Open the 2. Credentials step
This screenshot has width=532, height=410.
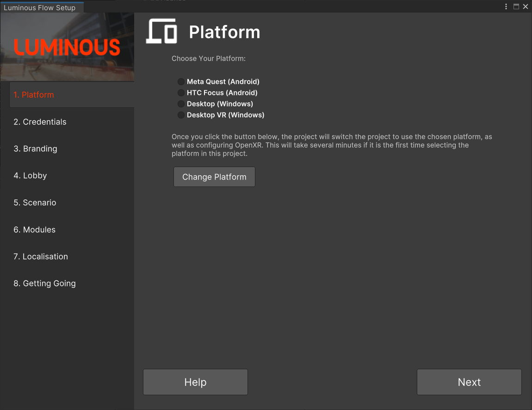[x=40, y=122]
